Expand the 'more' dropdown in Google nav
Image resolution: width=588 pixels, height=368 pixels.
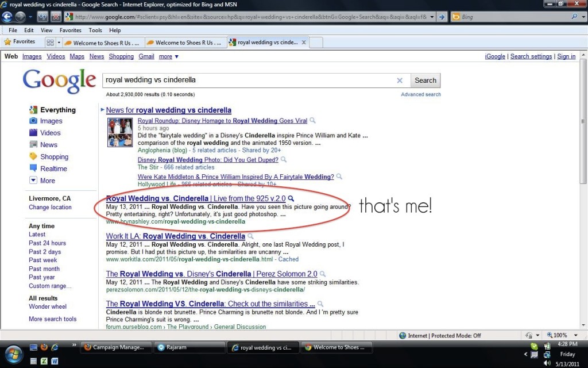pos(168,56)
